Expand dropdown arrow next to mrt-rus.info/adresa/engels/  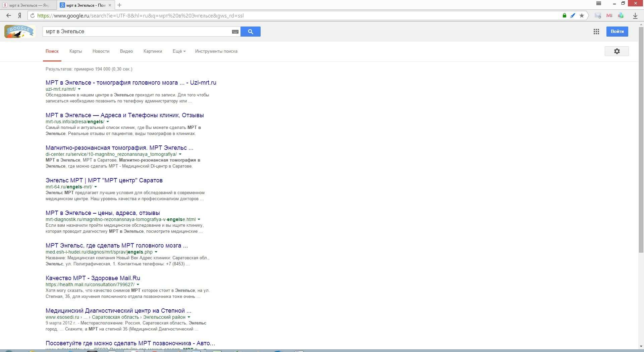[x=108, y=122]
